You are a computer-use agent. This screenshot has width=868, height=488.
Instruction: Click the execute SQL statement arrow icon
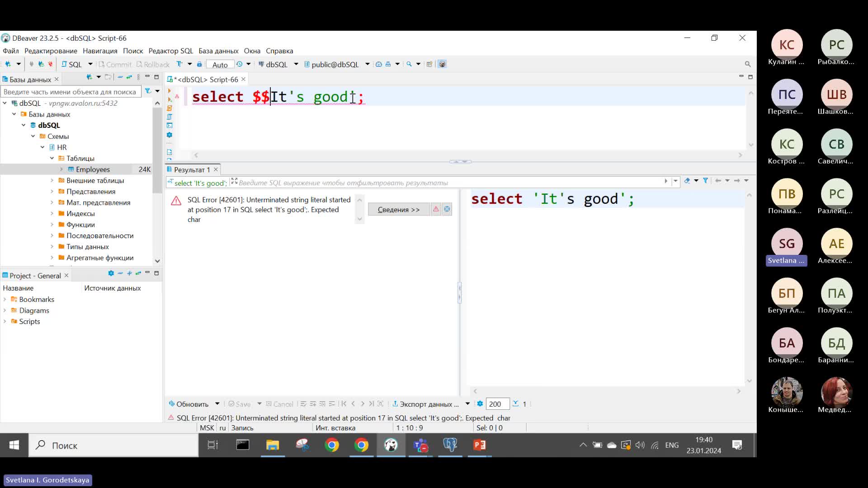pyautogui.click(x=170, y=91)
